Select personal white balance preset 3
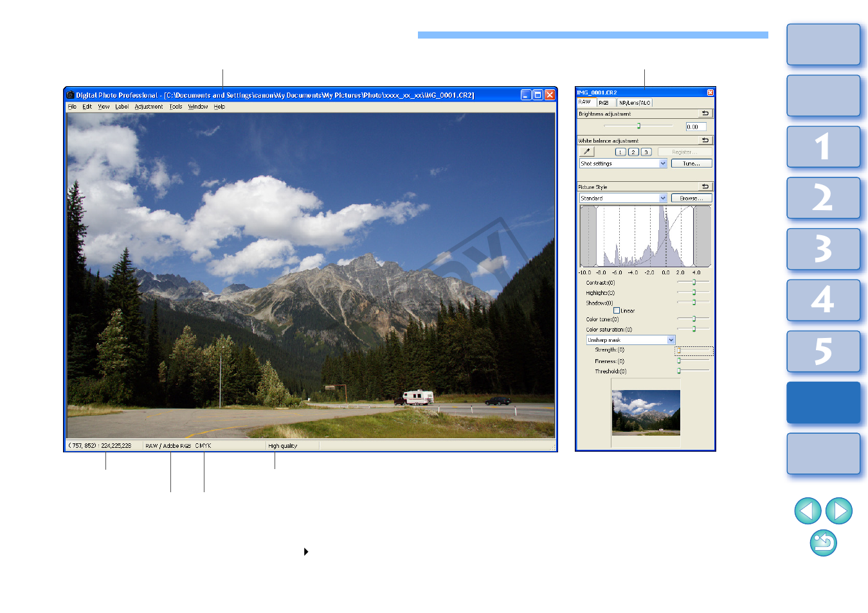Image resolution: width=868 pixels, height=613 pixels. pyautogui.click(x=646, y=152)
